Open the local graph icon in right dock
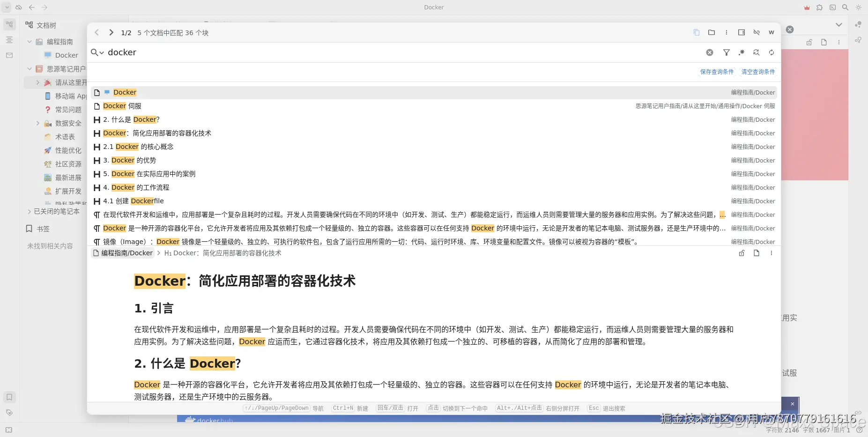 point(858,40)
